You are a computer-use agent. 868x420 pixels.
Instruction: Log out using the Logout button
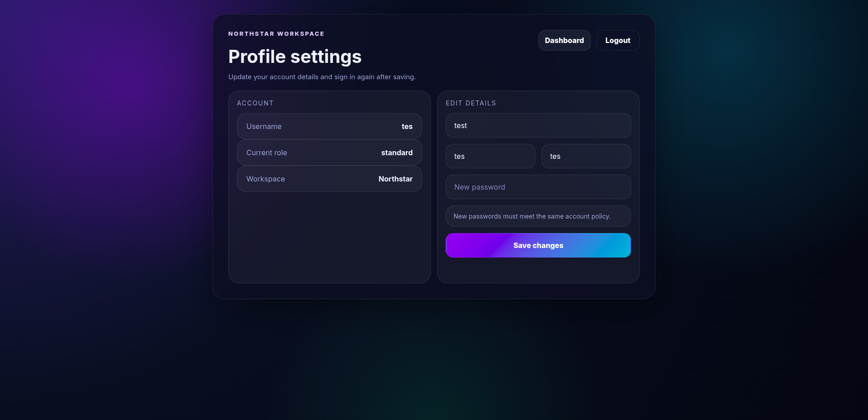618,40
